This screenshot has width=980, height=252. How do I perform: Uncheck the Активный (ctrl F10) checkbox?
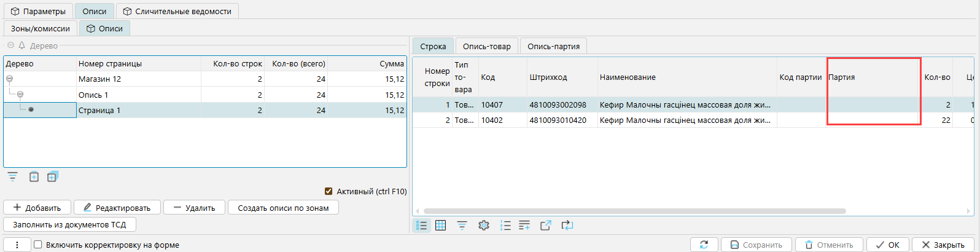pos(329,191)
